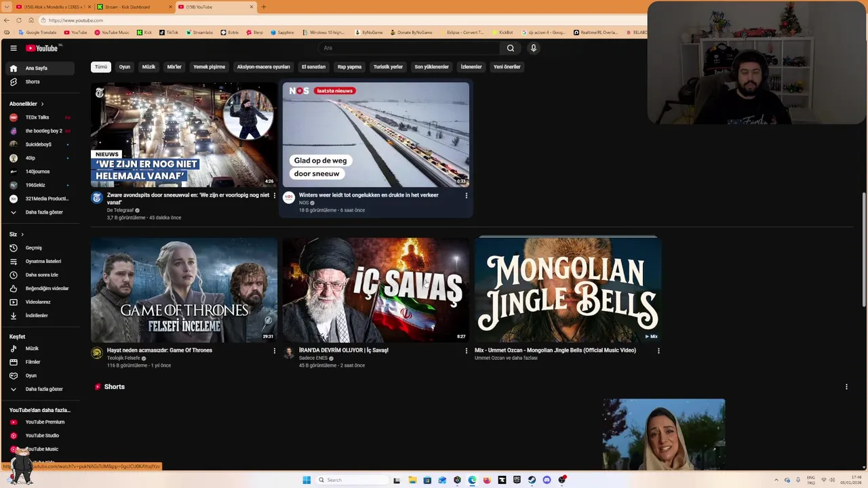Select the Aksiyon-macera oyunları filter chip
The image size is (868, 488).
pyautogui.click(x=263, y=66)
